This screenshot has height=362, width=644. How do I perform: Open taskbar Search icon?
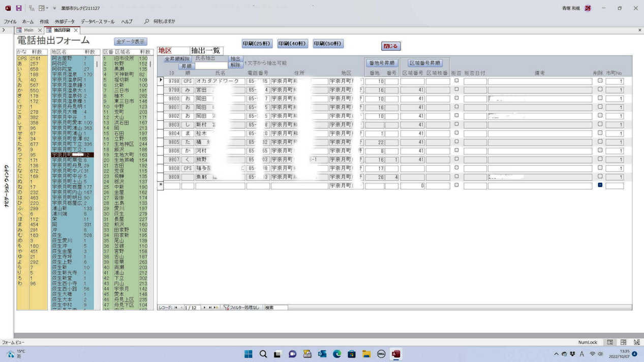[263, 354]
